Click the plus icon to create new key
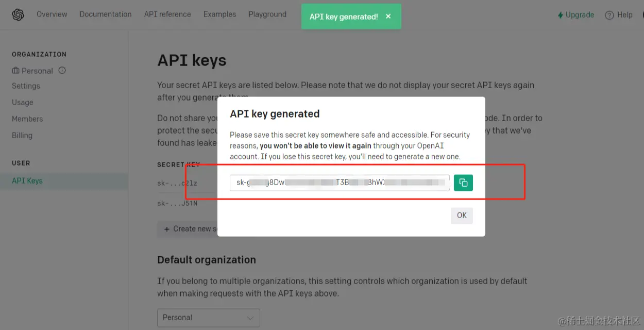 click(x=166, y=229)
